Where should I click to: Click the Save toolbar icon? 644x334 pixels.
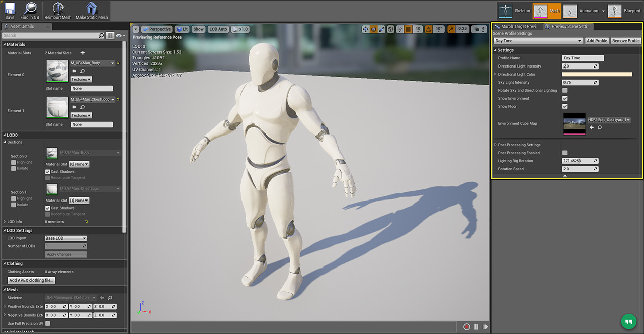pyautogui.click(x=10, y=10)
